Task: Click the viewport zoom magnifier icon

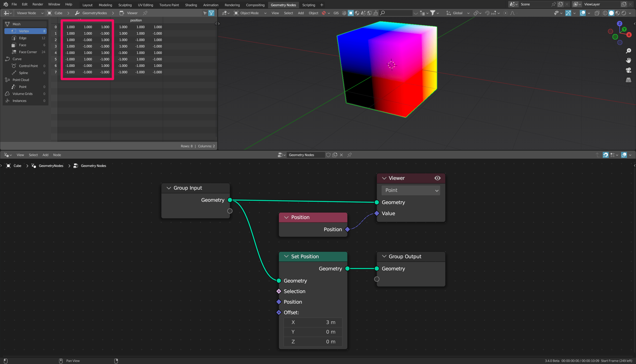Action: [x=629, y=51]
